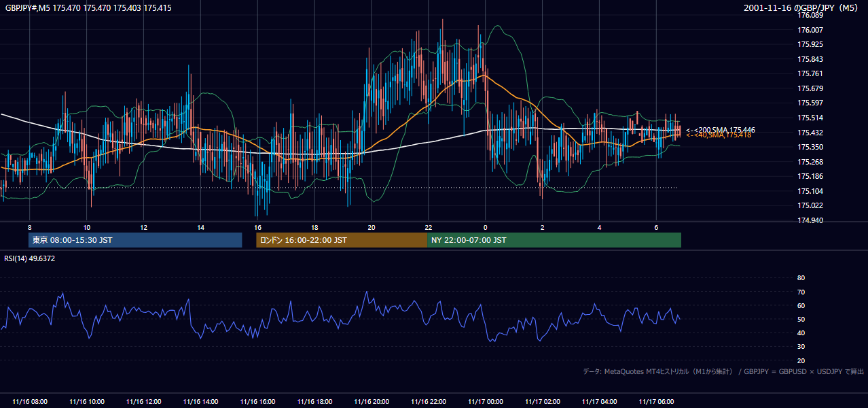
Task: Click the 175.186 price axis label
Action: click(810, 176)
